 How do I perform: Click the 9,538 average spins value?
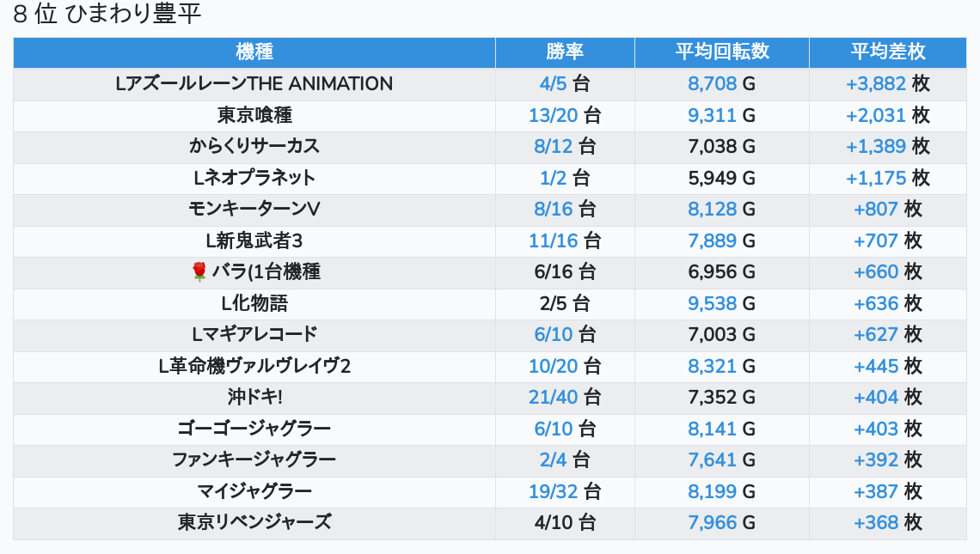(x=712, y=303)
